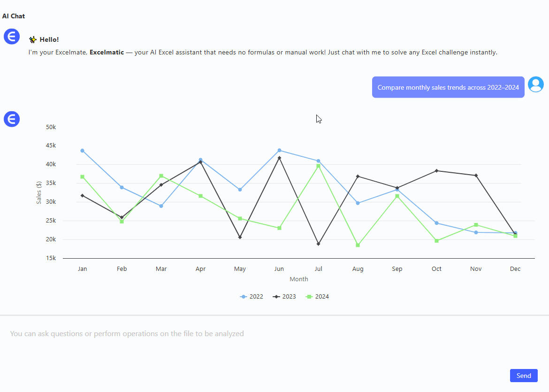The height and width of the screenshot is (392, 549).
Task: Toggle the 2023 series in chart legend
Action: (x=284, y=297)
